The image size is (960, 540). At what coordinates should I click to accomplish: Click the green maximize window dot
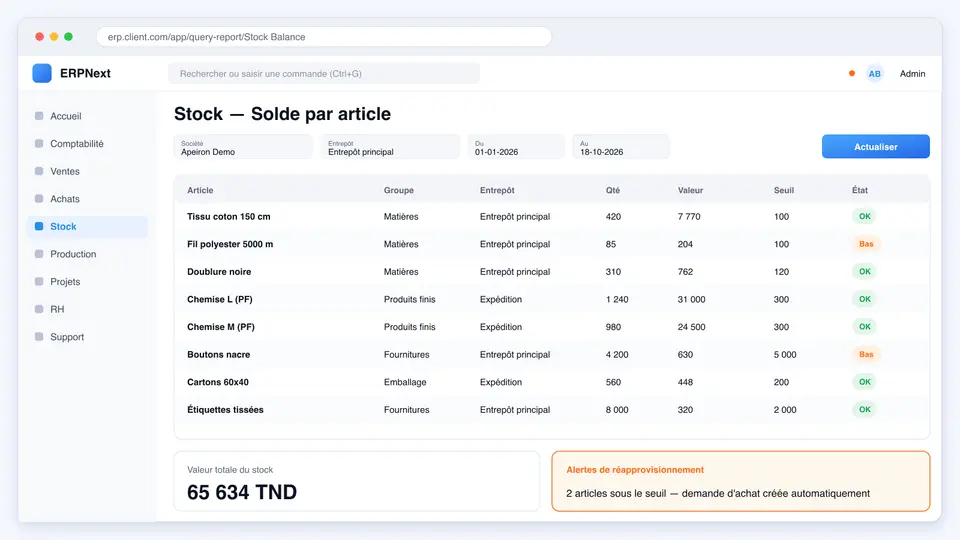click(69, 37)
